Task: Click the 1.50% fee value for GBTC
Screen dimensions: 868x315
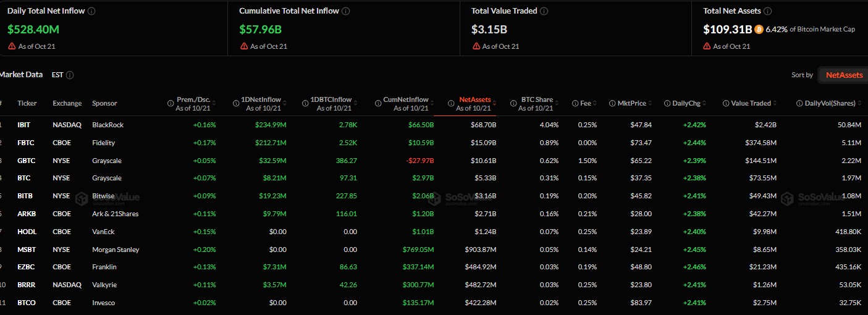Action: 588,161
